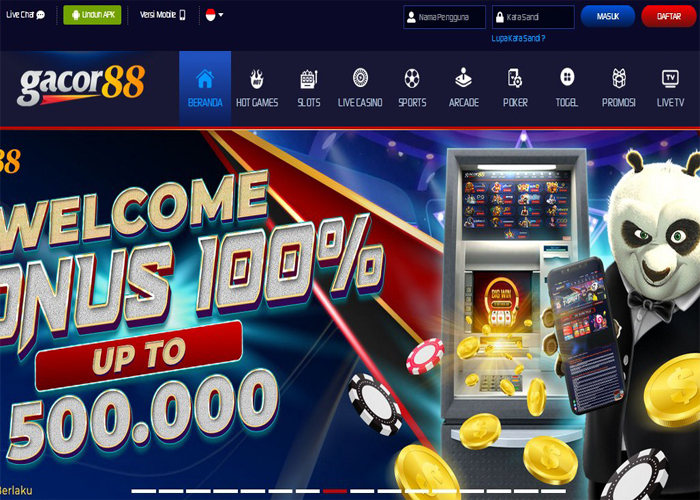Open the Arcade joystick icon

tap(463, 78)
